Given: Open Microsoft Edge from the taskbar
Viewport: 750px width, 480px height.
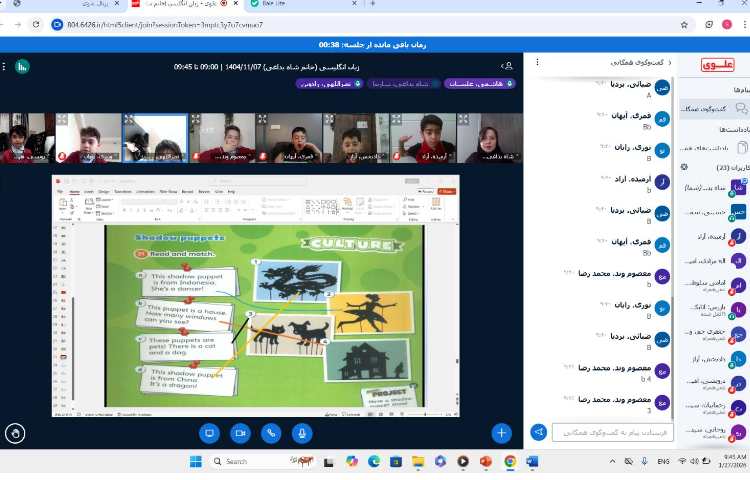Looking at the screenshot, I should click(x=374, y=461).
